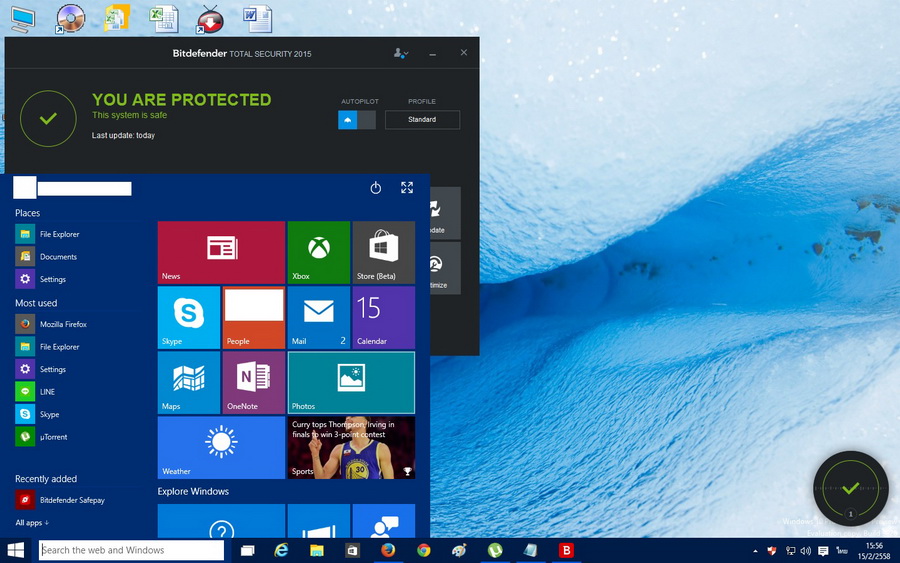
Task: Open the Calendar tile
Action: [x=383, y=317]
